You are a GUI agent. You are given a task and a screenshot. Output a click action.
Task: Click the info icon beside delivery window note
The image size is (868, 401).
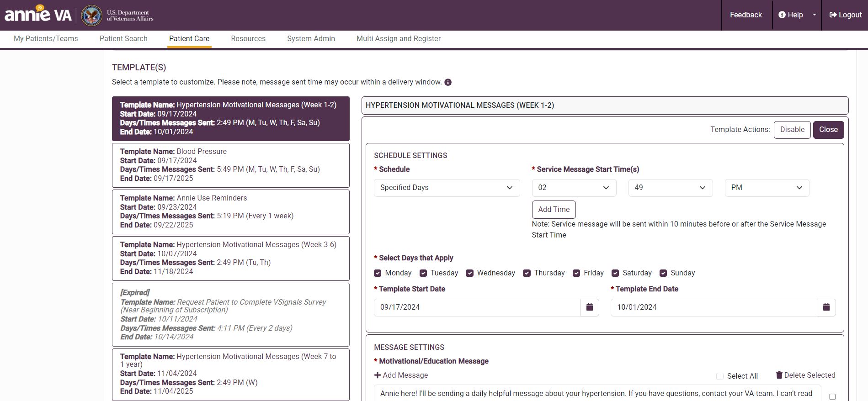click(x=448, y=82)
